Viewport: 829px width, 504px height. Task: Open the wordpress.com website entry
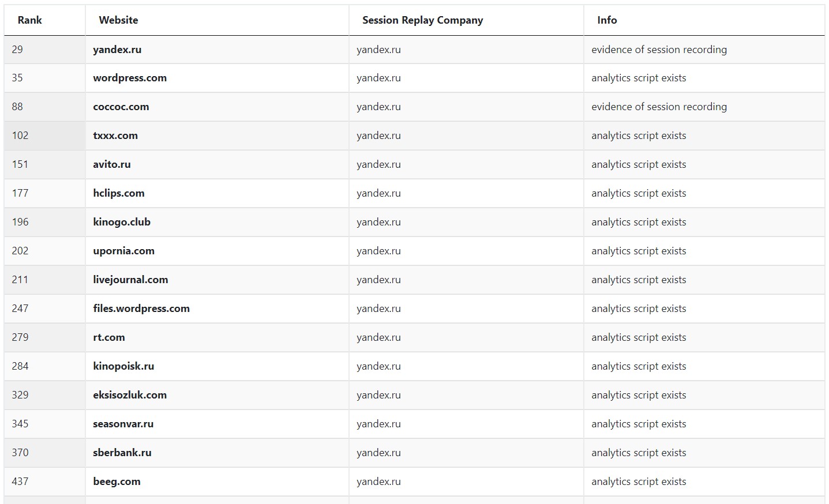(130, 78)
